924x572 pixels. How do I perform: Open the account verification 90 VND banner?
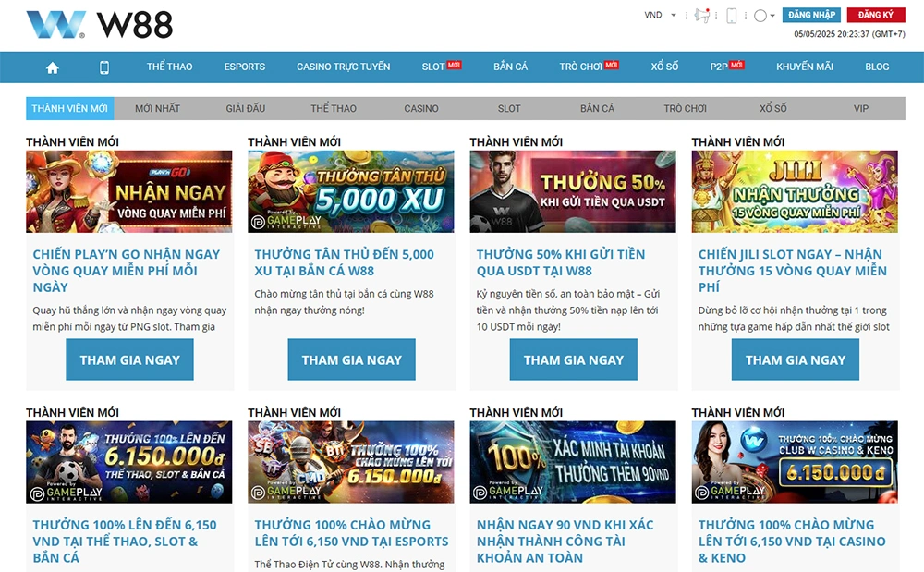pyautogui.click(x=573, y=462)
